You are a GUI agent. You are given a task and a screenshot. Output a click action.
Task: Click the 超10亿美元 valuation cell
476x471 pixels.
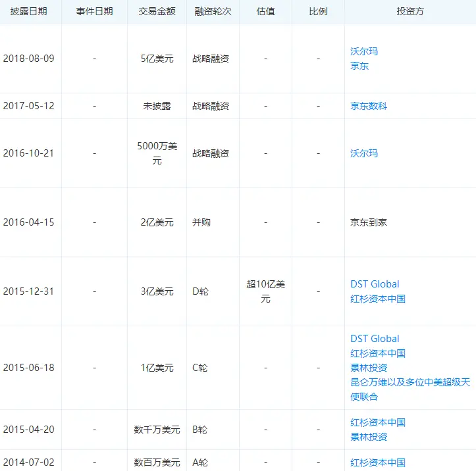(x=265, y=291)
